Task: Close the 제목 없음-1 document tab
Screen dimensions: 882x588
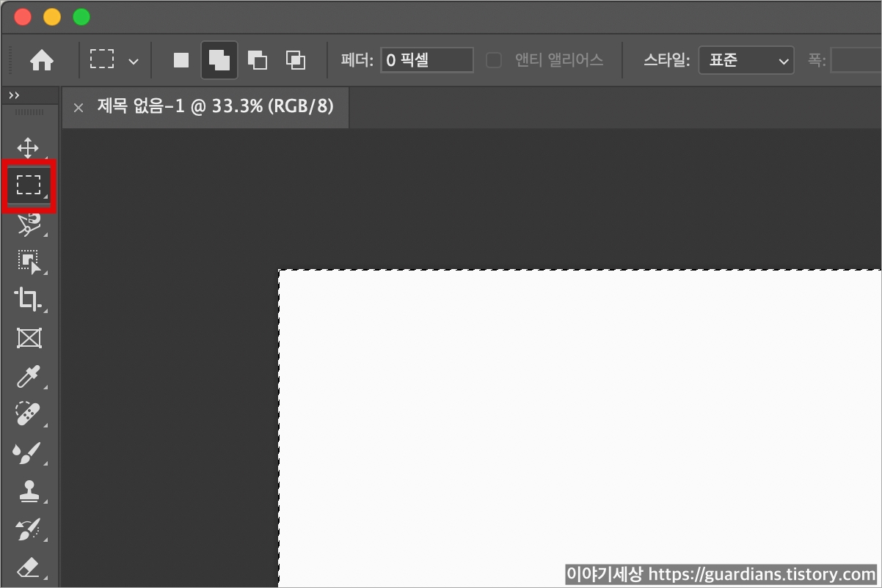Action: pos(79,108)
